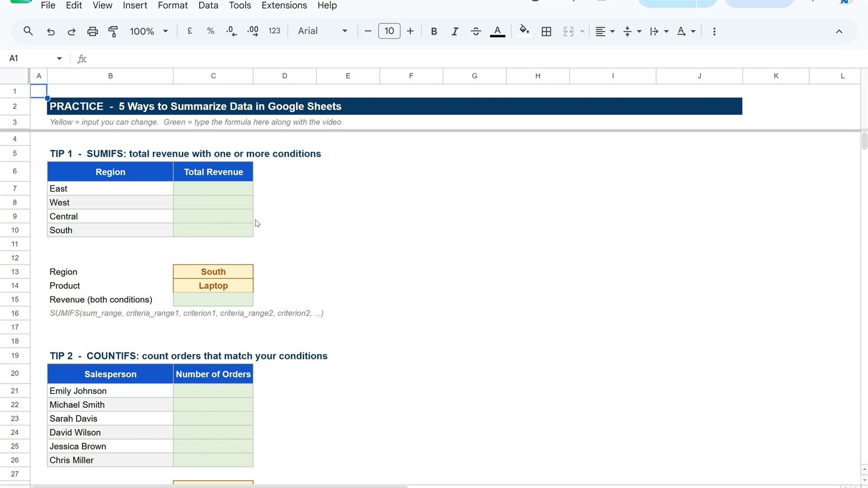Select Number of Orders cell for Sarah Davis
The image size is (868, 488).
tap(213, 419)
